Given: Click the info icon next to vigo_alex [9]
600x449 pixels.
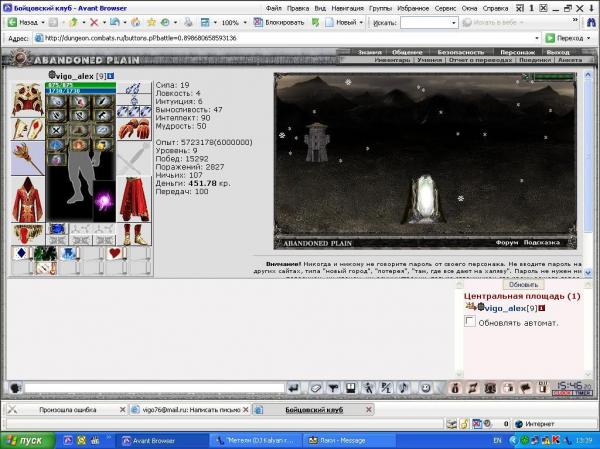Looking at the screenshot, I should click(111, 76).
